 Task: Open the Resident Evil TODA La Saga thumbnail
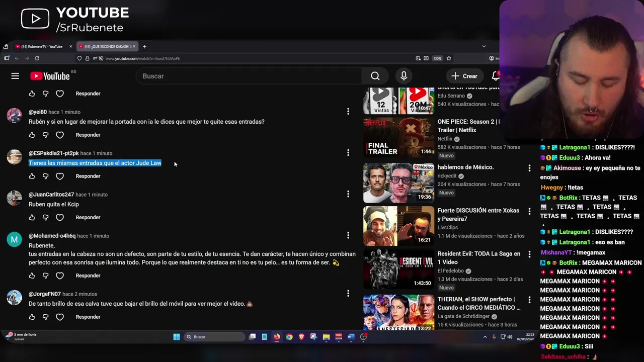click(x=398, y=269)
